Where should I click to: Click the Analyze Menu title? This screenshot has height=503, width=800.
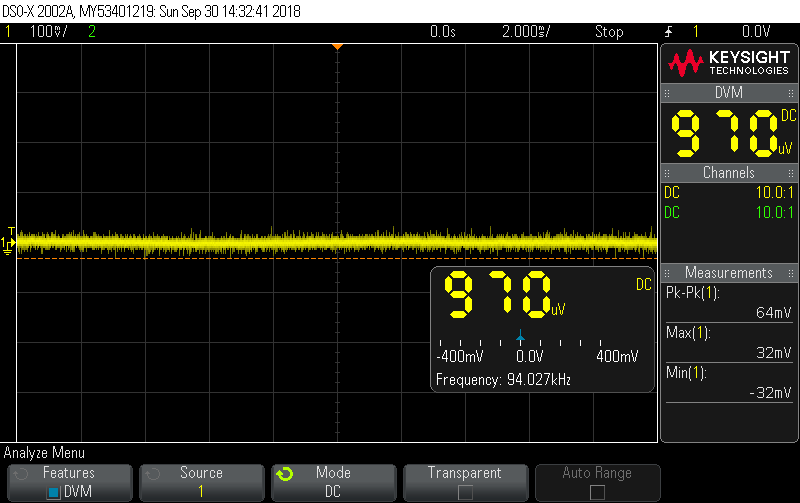tap(44, 453)
